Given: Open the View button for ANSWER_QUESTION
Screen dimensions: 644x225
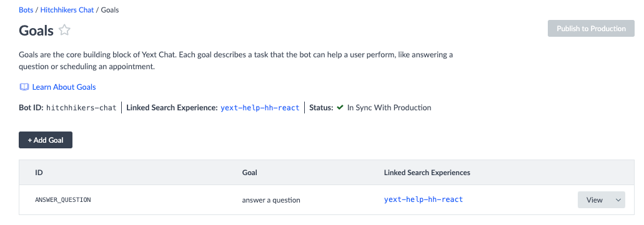Looking at the screenshot, I should click(x=594, y=200).
